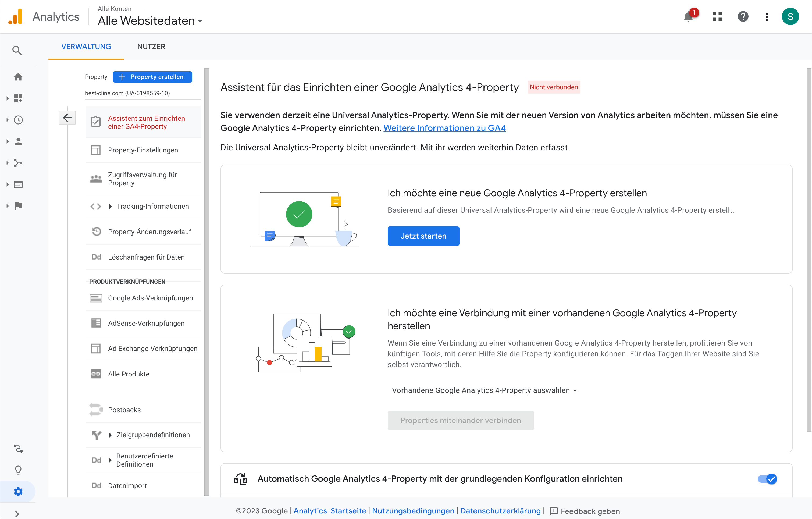Collapse the Property panel with back arrow
This screenshot has width=812, height=519.
click(67, 118)
